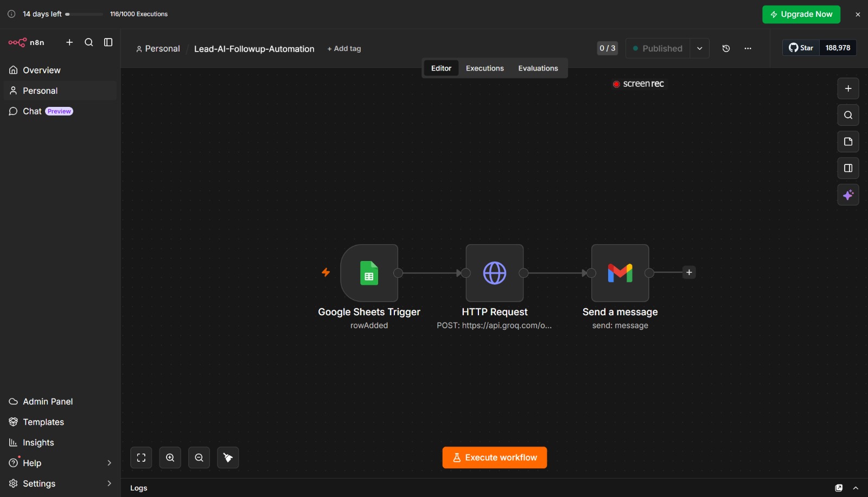This screenshot has width=868, height=497.
Task: Open Templates
Action: tap(60, 422)
